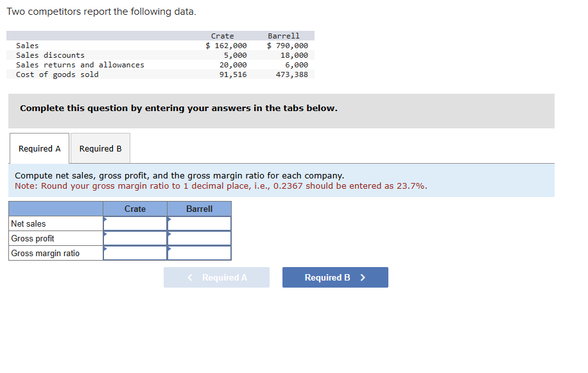Click the blue marker in Crate Gross profit cell
The height and width of the screenshot is (373, 588).
(x=105, y=234)
